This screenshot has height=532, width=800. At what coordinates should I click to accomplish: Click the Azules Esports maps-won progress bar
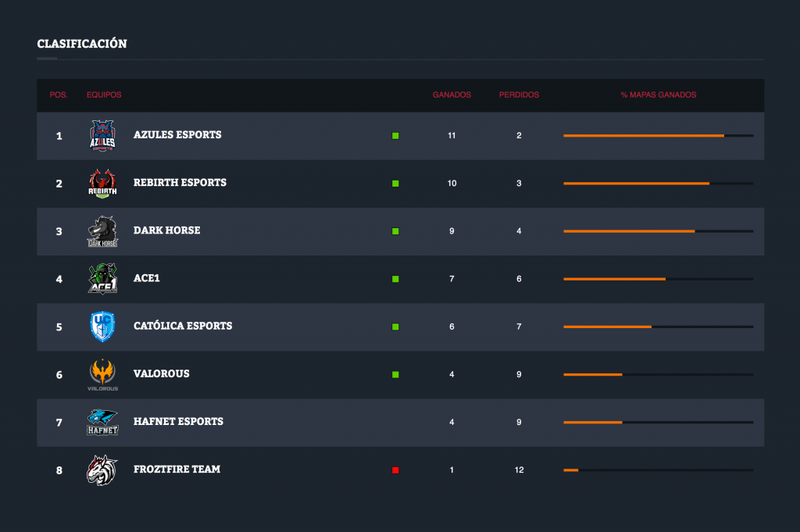pyautogui.click(x=658, y=136)
